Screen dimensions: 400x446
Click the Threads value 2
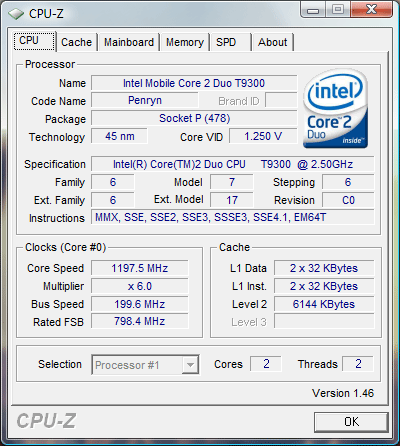tap(358, 364)
